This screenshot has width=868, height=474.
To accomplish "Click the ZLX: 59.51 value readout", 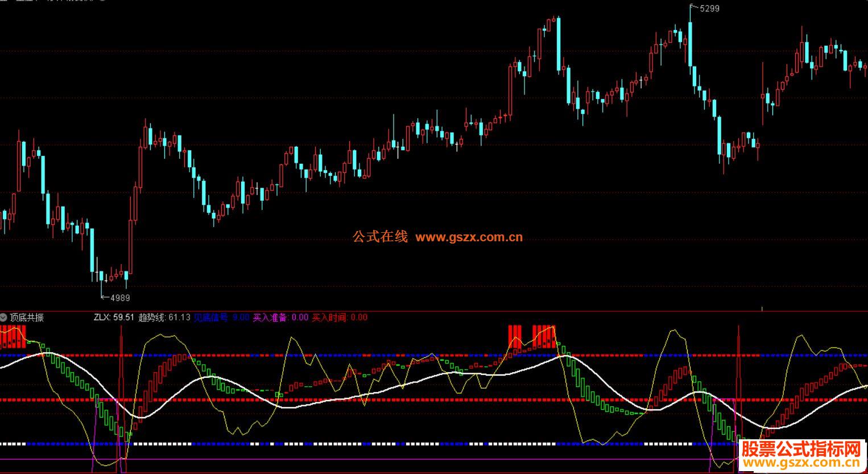I will click(x=114, y=318).
